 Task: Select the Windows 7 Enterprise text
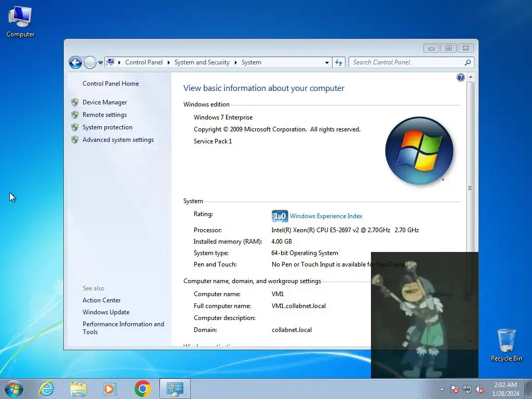pos(223,117)
